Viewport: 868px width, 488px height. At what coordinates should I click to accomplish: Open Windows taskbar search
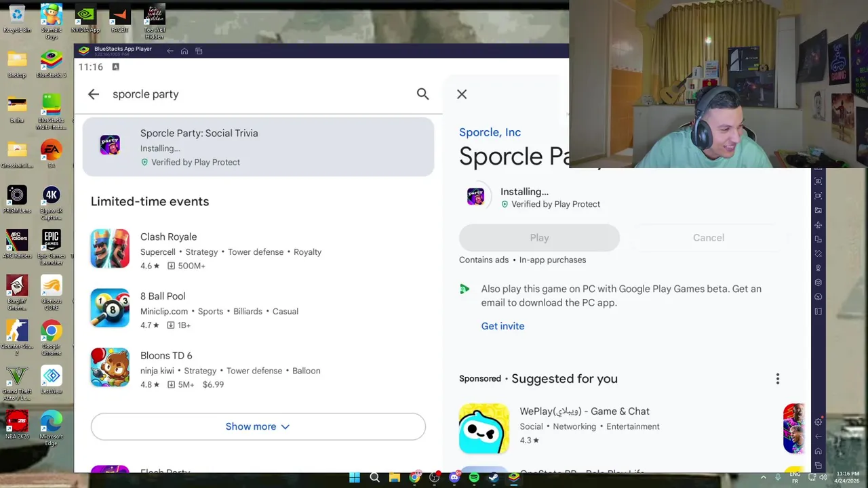[x=374, y=478]
